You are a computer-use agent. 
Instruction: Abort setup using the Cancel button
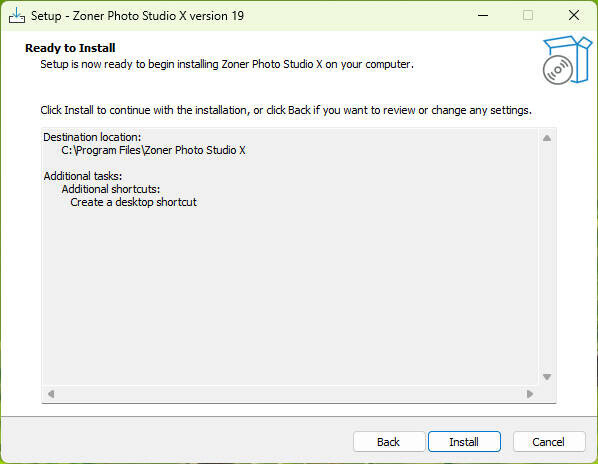(548, 442)
